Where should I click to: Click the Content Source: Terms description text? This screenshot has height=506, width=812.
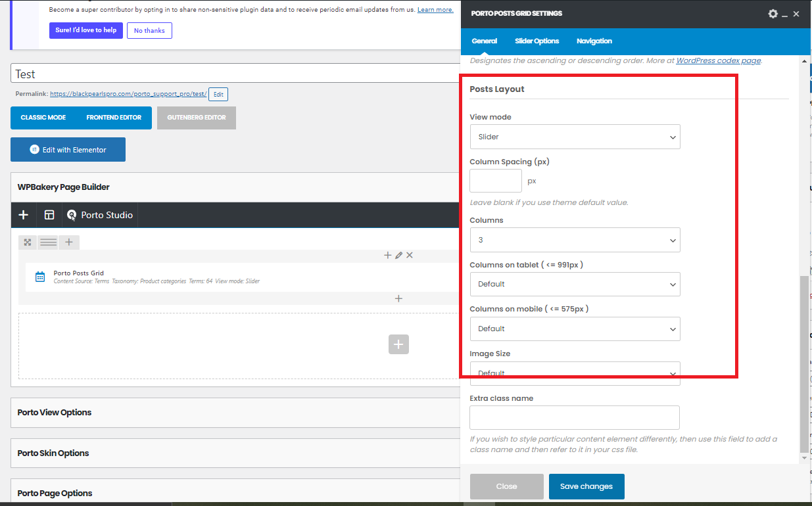click(x=82, y=281)
